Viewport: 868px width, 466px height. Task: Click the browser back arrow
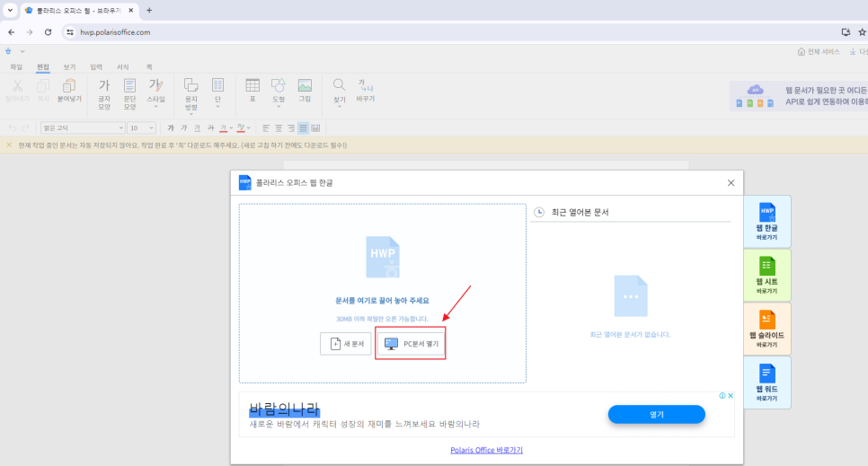pyautogui.click(x=12, y=32)
